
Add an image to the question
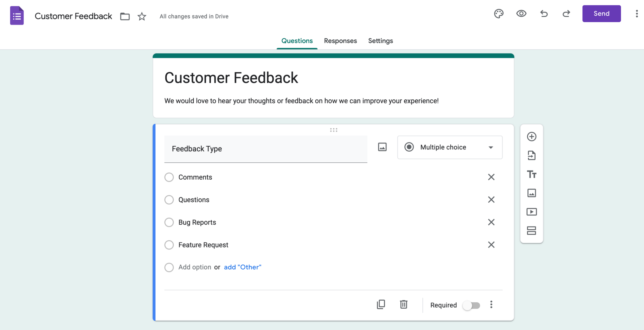(382, 147)
